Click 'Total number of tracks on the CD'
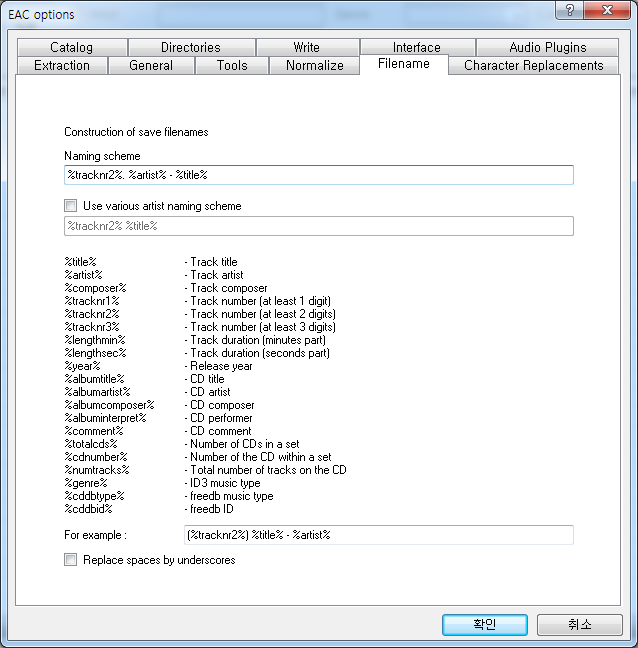 coord(268,470)
